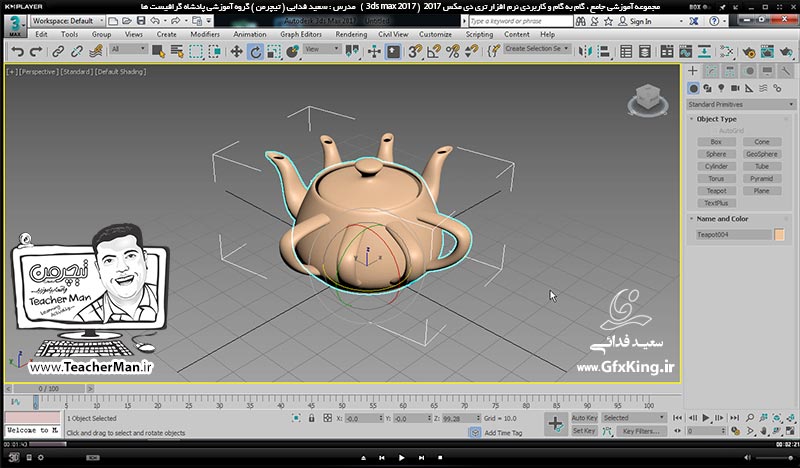Click the Teapot004 name field

tap(734, 235)
